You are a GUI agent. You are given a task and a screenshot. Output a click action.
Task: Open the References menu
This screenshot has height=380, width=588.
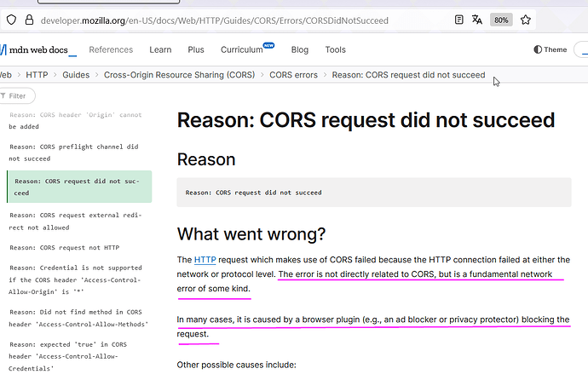click(111, 50)
